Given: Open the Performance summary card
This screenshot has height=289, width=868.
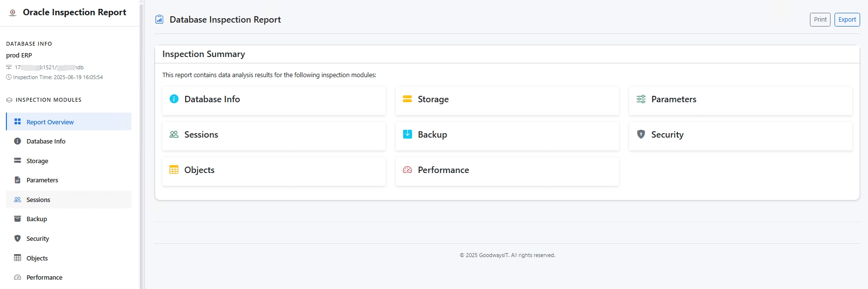Looking at the screenshot, I should click(507, 172).
